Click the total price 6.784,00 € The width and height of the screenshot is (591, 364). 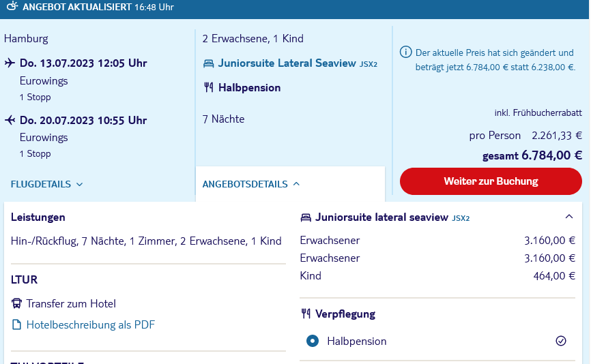(x=551, y=155)
